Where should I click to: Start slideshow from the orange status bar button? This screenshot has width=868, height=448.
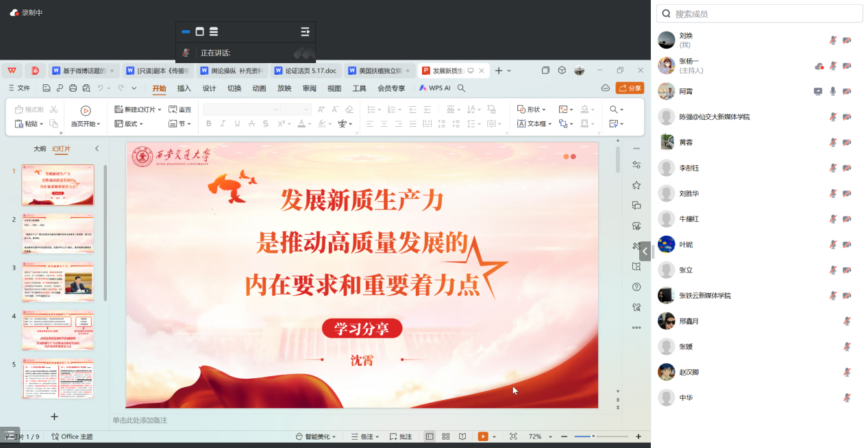point(483,436)
